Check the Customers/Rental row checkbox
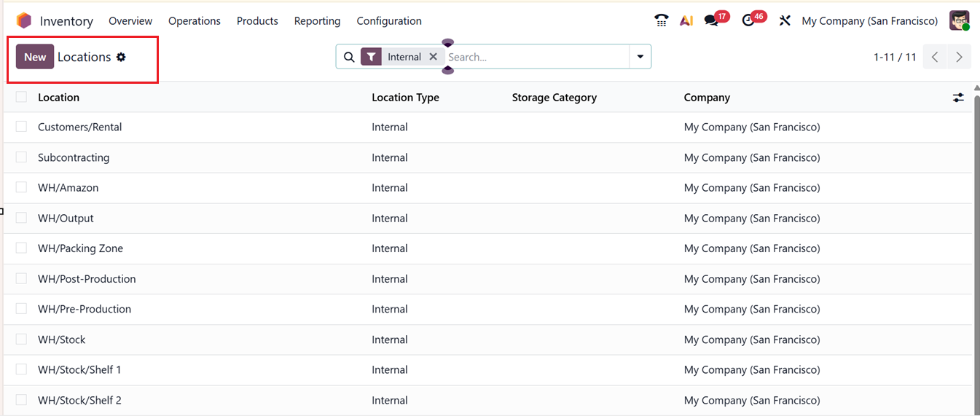 (21, 127)
